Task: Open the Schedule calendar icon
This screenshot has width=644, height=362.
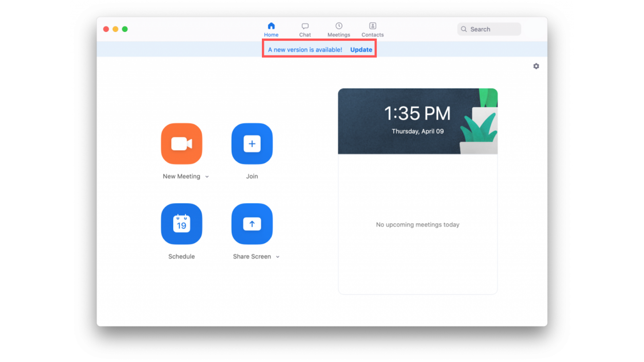Action: click(x=182, y=224)
